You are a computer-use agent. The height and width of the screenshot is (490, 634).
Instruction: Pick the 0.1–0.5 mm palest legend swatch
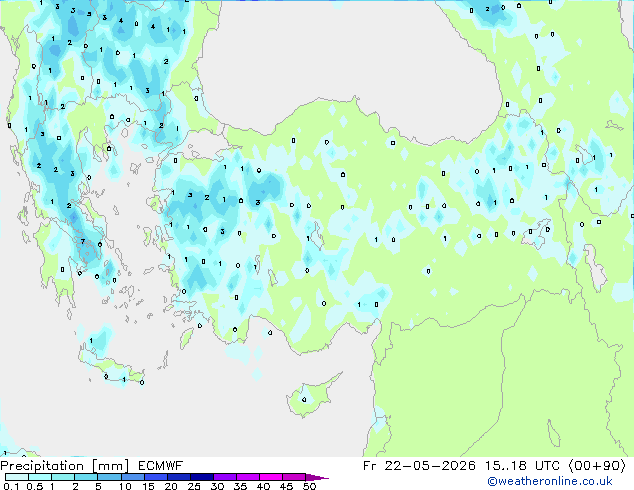click(x=17, y=477)
